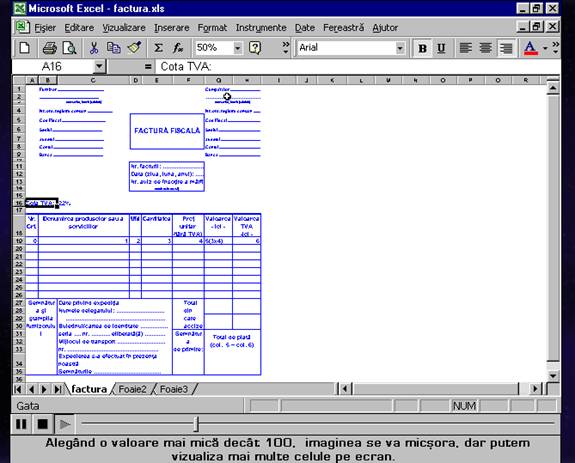Image resolution: width=575 pixels, height=463 pixels.
Task: Click the NUM status bar indicator
Action: [464, 406]
